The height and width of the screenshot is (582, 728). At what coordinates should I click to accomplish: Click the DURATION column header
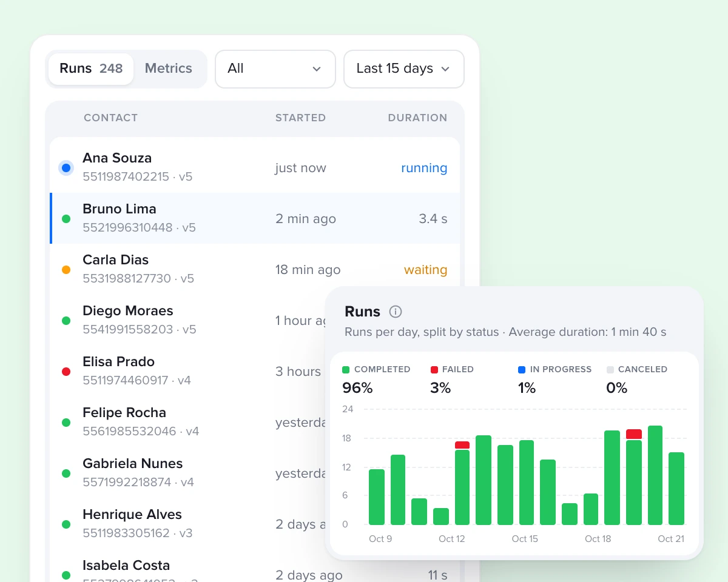coord(417,118)
